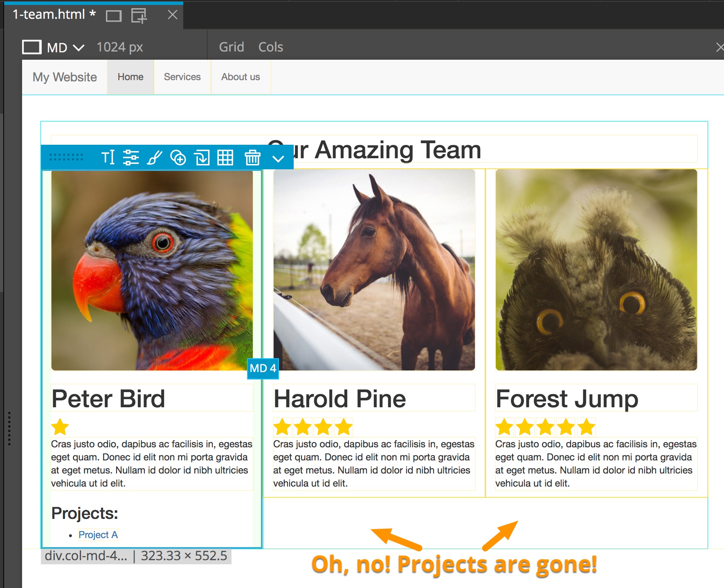724x588 pixels.
Task: Open the About us navigation item
Action: pos(241,77)
